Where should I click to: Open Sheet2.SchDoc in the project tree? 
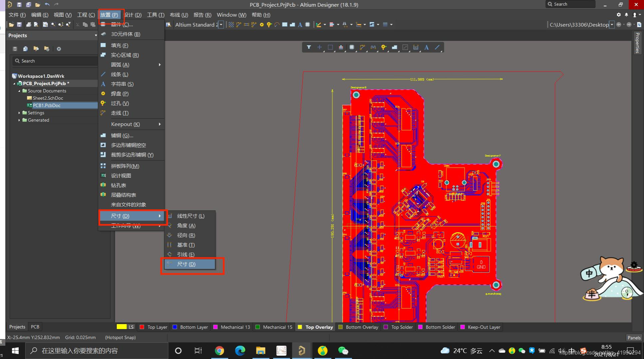pyautogui.click(x=48, y=98)
